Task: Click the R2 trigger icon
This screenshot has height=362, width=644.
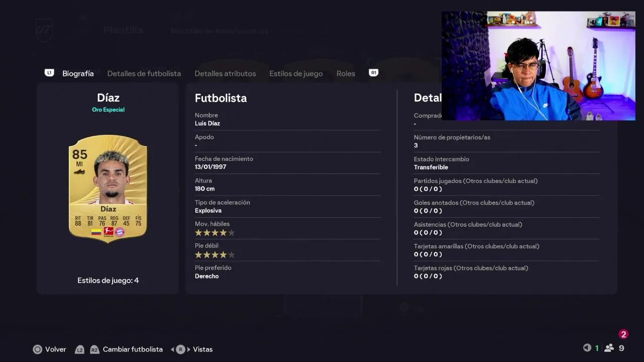Action: point(95,349)
